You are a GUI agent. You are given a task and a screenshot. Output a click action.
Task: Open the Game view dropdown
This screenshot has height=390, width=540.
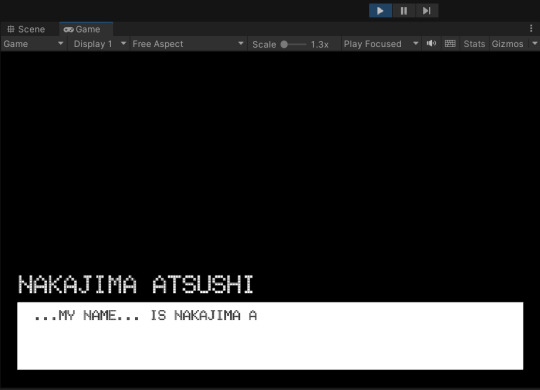pos(33,44)
